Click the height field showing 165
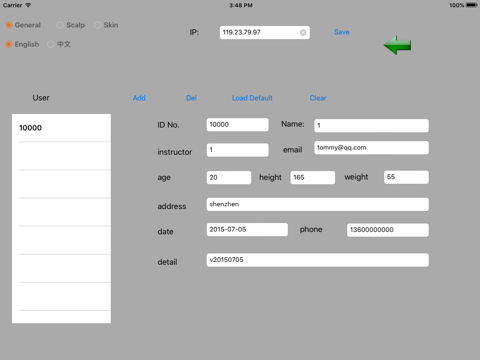 click(313, 177)
